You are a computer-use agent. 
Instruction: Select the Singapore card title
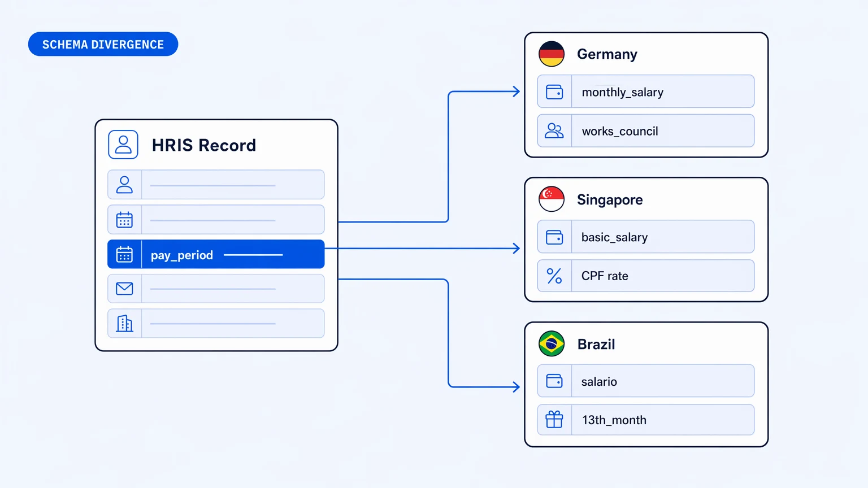[x=610, y=200]
